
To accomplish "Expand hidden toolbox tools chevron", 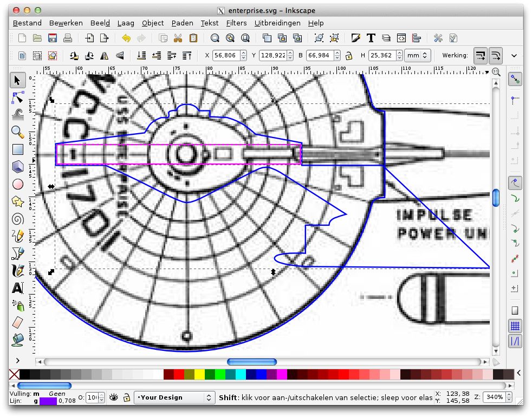I will [x=18, y=360].
